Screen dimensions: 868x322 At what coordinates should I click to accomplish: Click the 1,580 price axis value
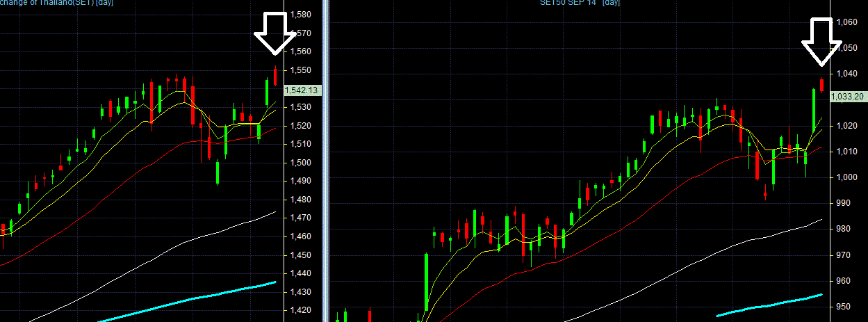(x=300, y=15)
